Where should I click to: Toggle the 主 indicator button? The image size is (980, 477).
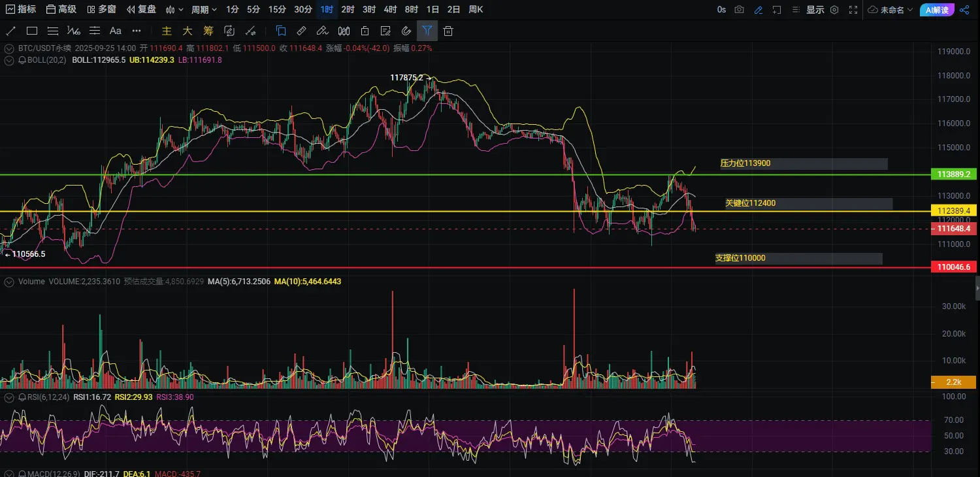(x=167, y=31)
